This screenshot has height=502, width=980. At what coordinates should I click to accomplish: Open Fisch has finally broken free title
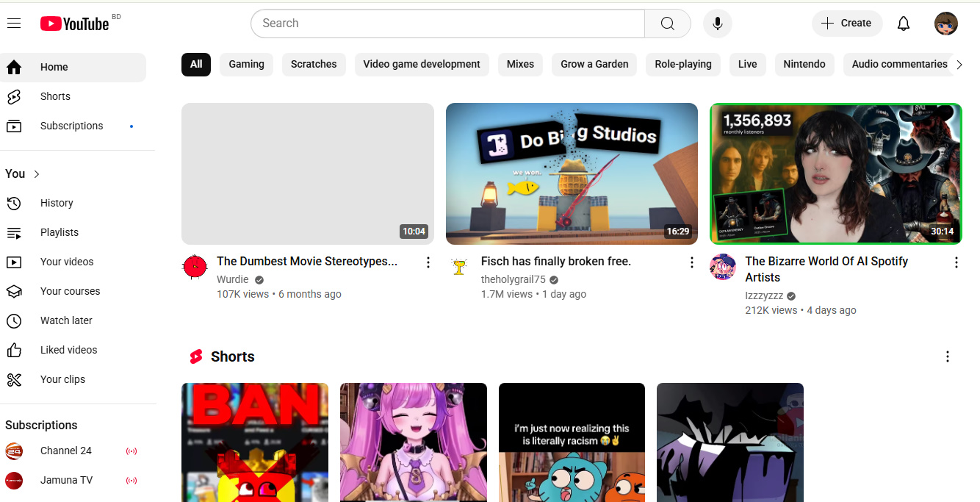click(556, 262)
